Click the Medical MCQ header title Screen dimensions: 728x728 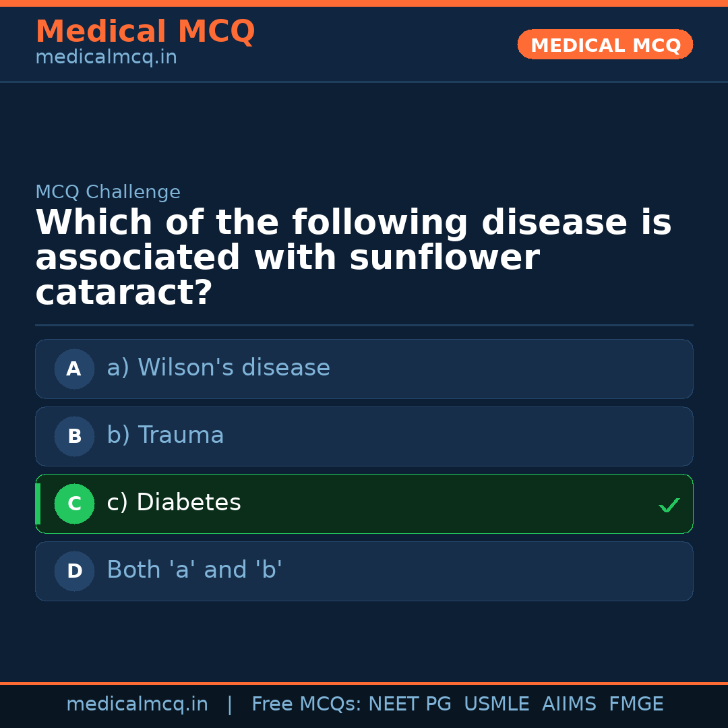coord(145,32)
